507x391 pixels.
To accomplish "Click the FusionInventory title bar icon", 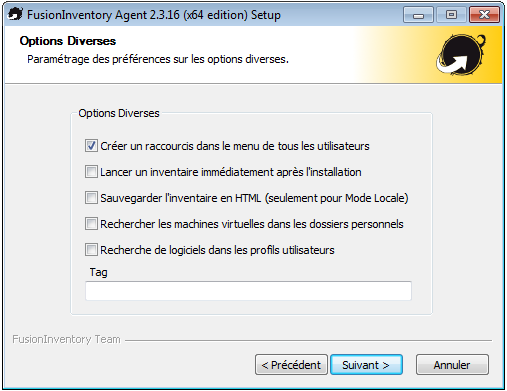I will click(15, 14).
